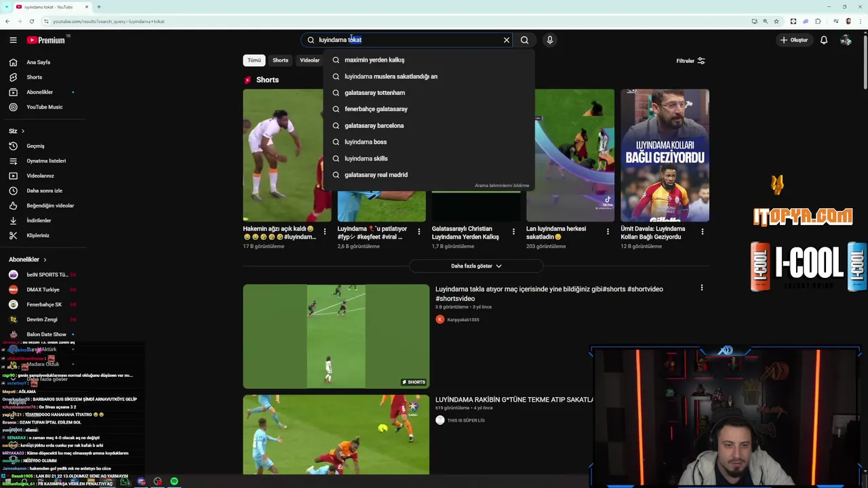Open Videolarınız in sidebar
The image size is (868, 488).
tap(40, 176)
